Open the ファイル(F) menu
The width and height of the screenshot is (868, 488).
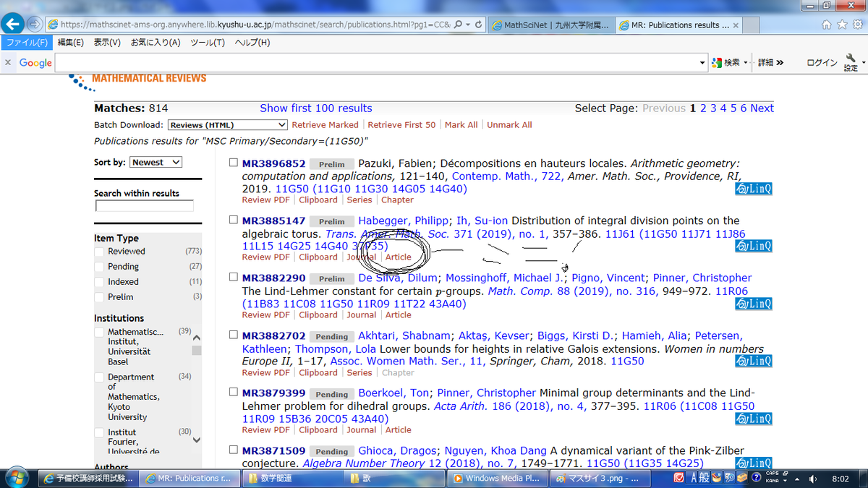point(27,43)
